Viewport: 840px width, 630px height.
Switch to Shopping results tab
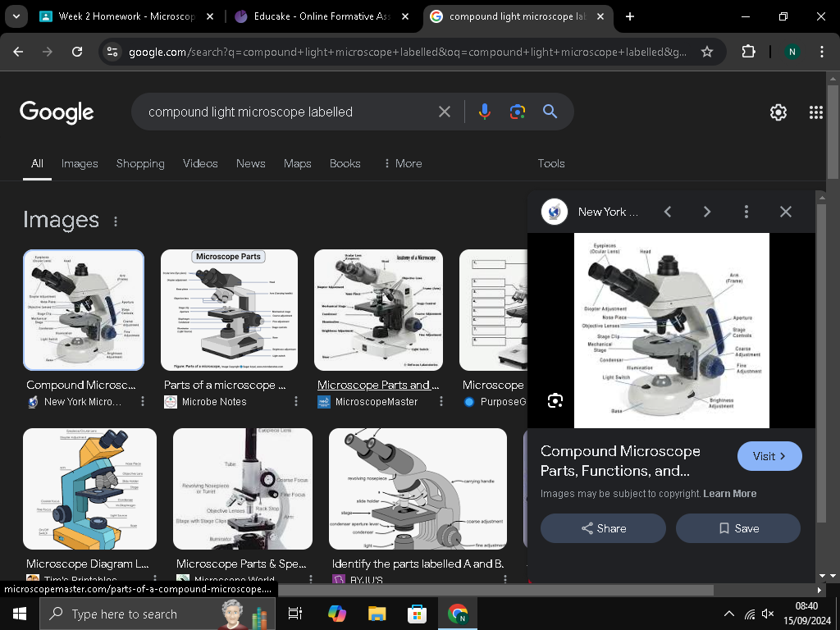click(140, 163)
